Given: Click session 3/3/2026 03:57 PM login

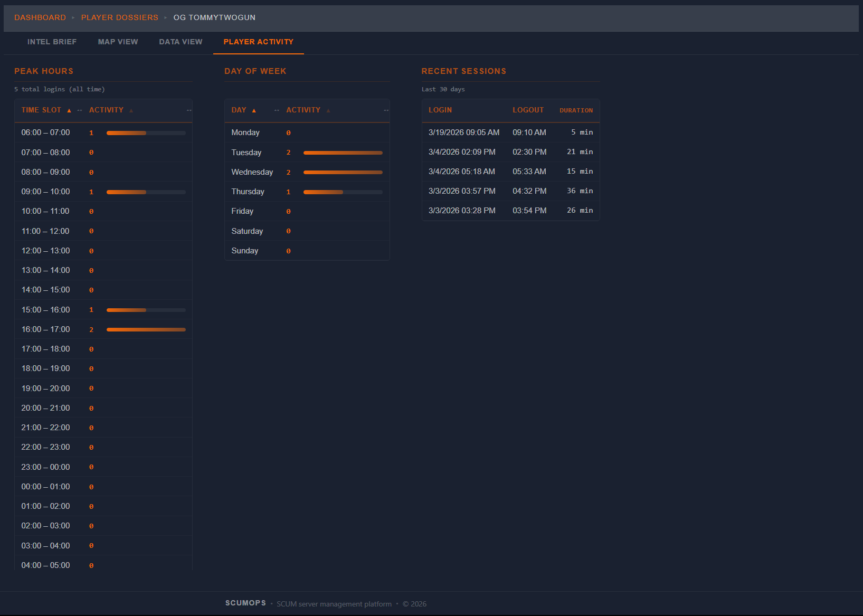Looking at the screenshot, I should (x=462, y=191).
